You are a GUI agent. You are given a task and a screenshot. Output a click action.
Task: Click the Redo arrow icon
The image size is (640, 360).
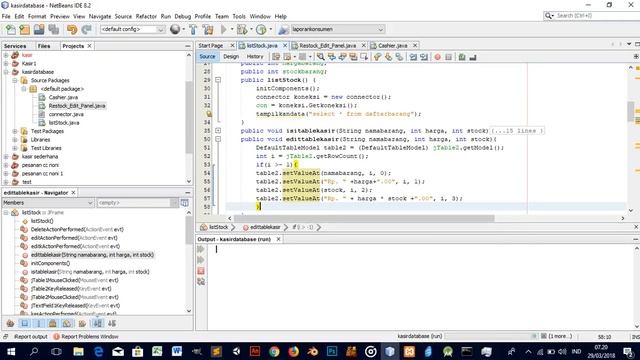pyautogui.click(x=87, y=29)
